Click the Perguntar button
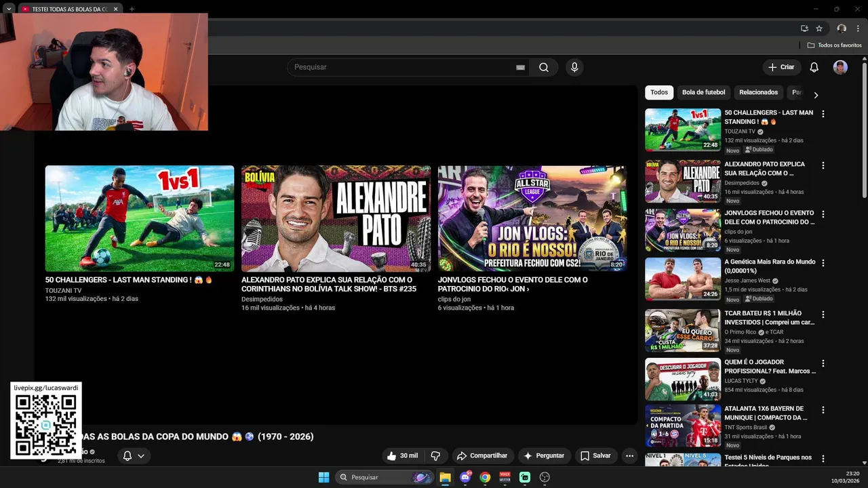The height and width of the screenshot is (488, 868). (x=543, y=455)
